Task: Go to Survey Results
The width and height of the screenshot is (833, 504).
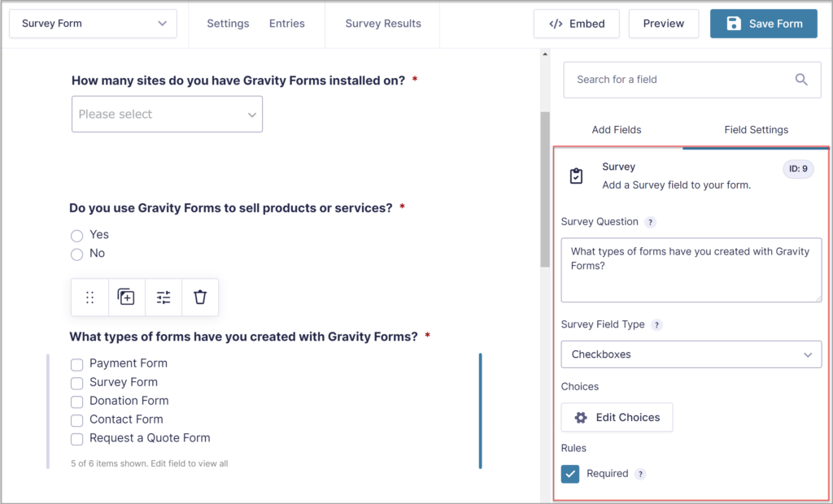Action: click(383, 24)
